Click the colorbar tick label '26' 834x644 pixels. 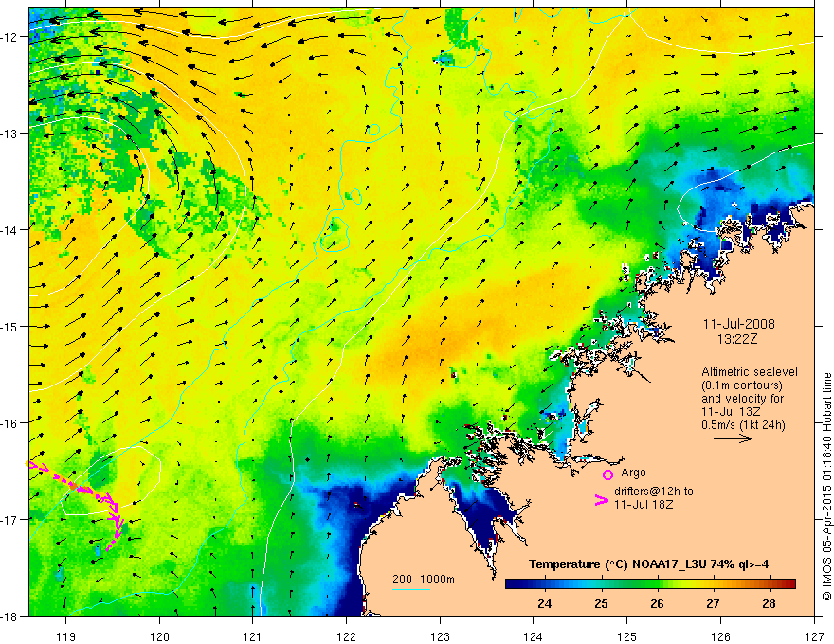pos(657,603)
